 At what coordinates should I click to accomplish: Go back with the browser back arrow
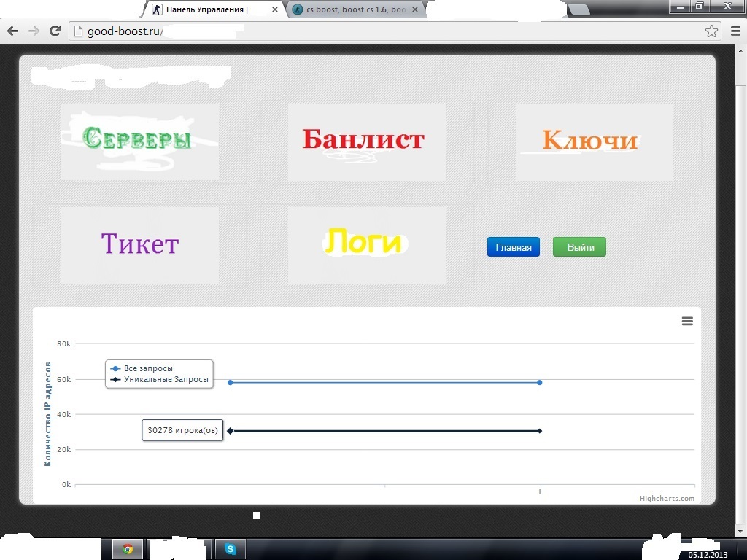pyautogui.click(x=13, y=31)
